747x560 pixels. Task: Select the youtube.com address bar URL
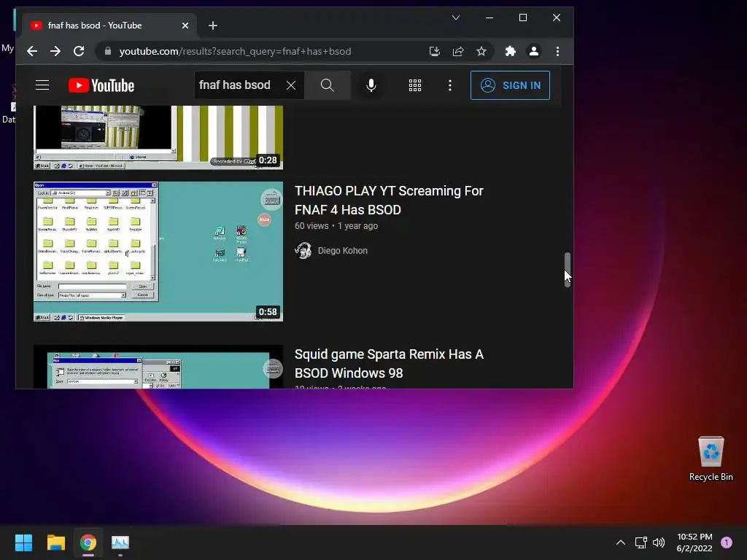click(x=236, y=52)
